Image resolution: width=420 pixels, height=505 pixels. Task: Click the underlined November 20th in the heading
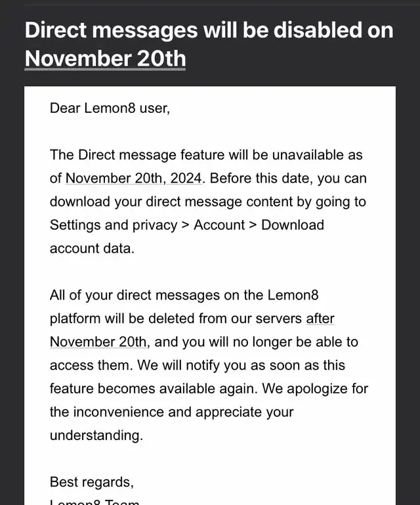[105, 58]
